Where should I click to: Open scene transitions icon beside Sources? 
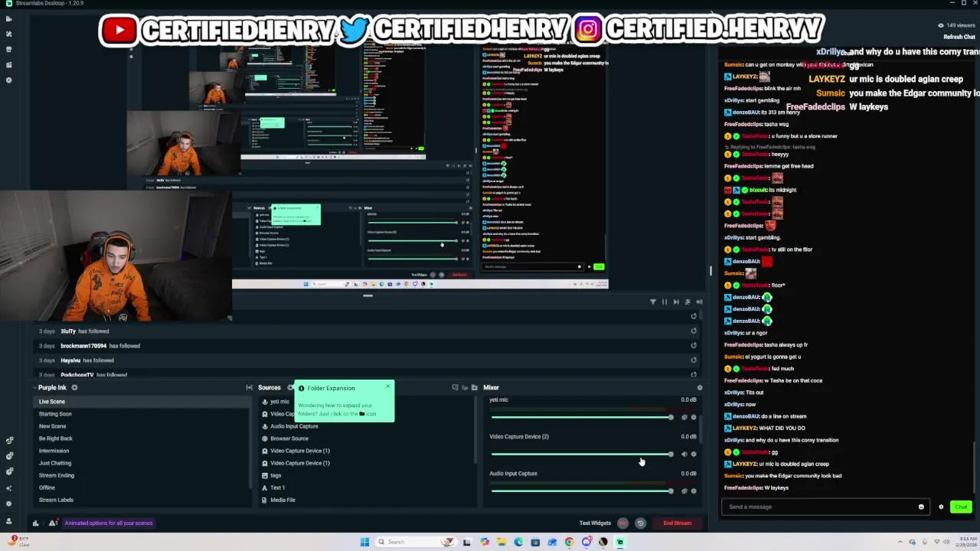pos(249,387)
